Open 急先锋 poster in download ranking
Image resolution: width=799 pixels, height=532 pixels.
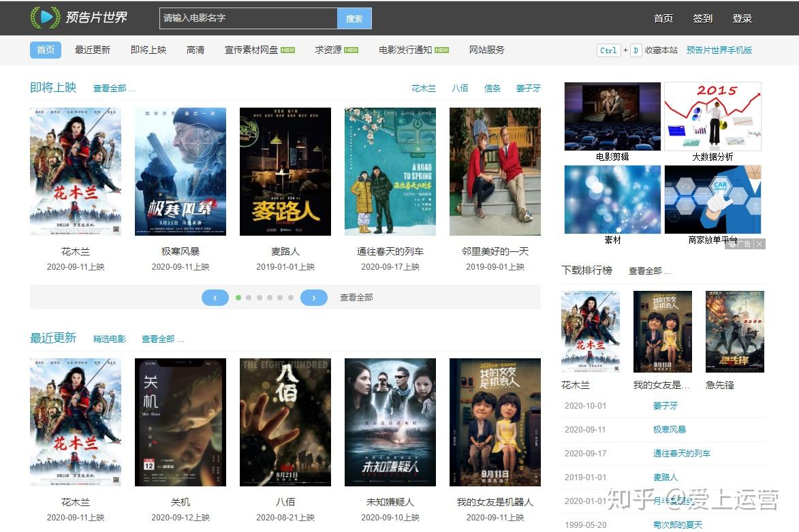coord(735,331)
